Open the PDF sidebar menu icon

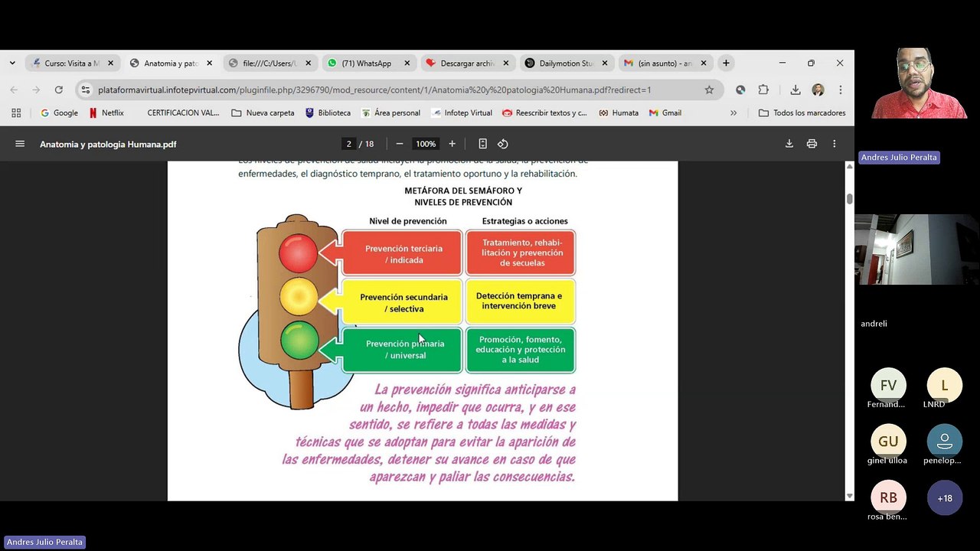pos(20,144)
